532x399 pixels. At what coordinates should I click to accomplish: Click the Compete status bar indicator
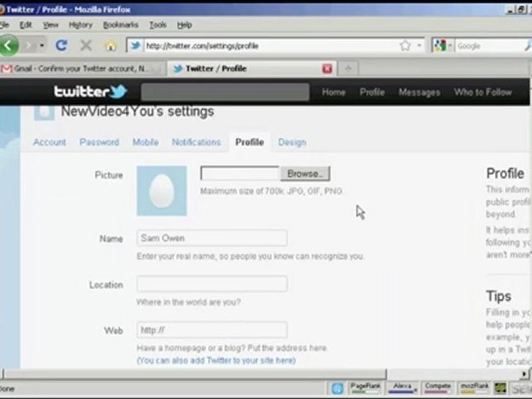438,388
